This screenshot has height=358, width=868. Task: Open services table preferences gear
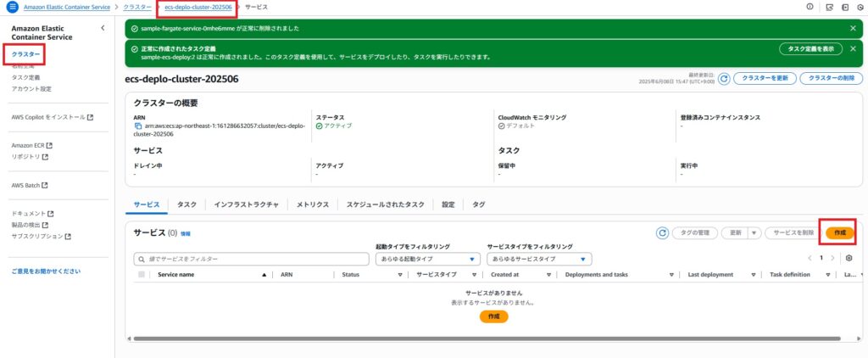point(849,258)
